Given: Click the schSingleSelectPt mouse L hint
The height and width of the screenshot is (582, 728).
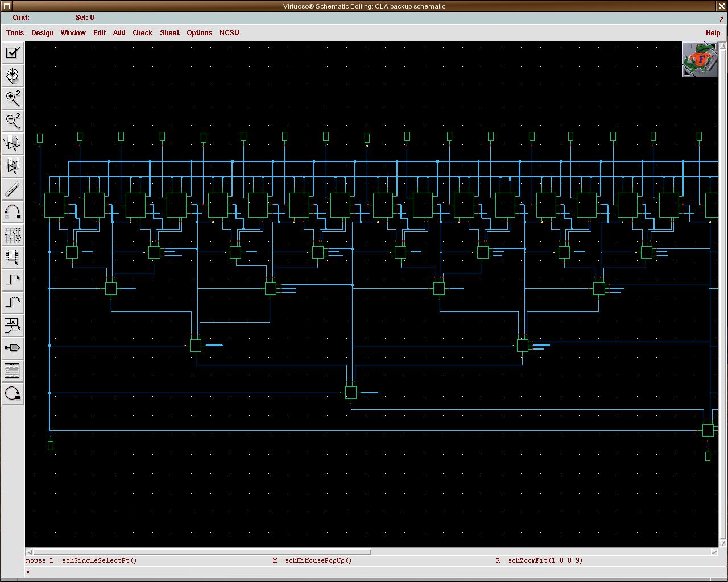Looking at the screenshot, I should (x=81, y=560).
